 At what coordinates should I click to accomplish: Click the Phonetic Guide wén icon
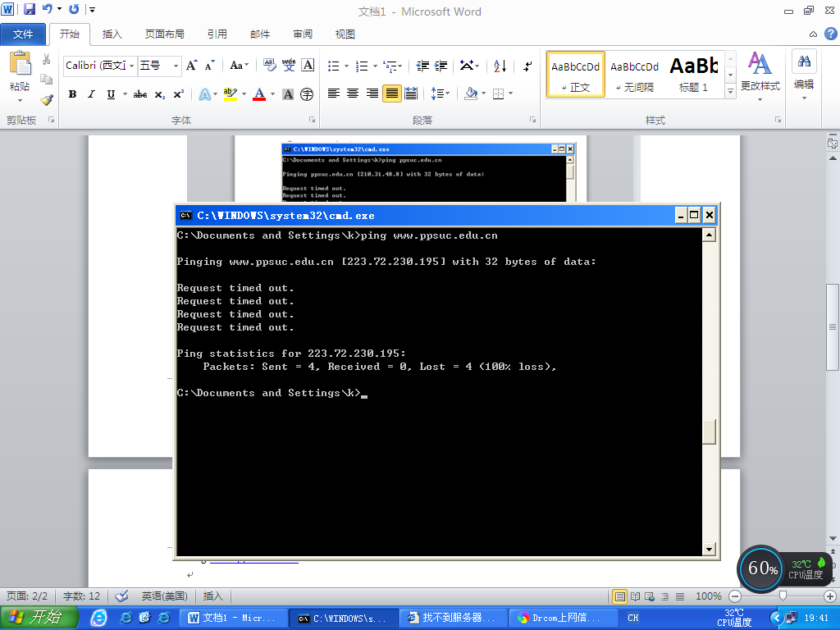tap(289, 66)
